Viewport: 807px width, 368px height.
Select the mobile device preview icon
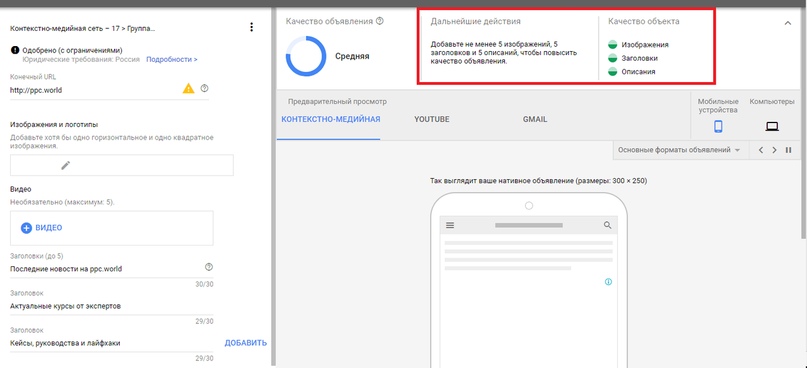[718, 126]
